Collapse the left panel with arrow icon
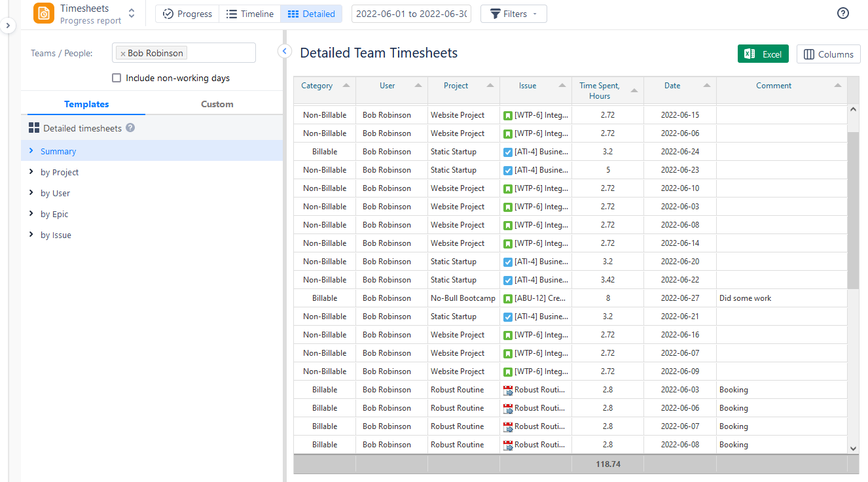Viewport: 868px width, 482px height. (x=285, y=51)
